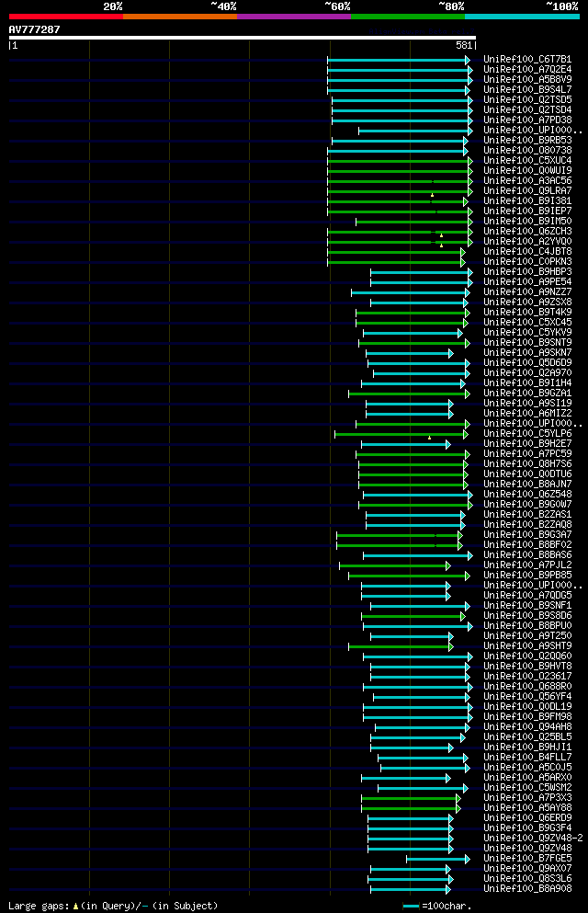Open hit UniRef100_C5XUC4
The width and height of the screenshot is (588, 913).
(527, 161)
